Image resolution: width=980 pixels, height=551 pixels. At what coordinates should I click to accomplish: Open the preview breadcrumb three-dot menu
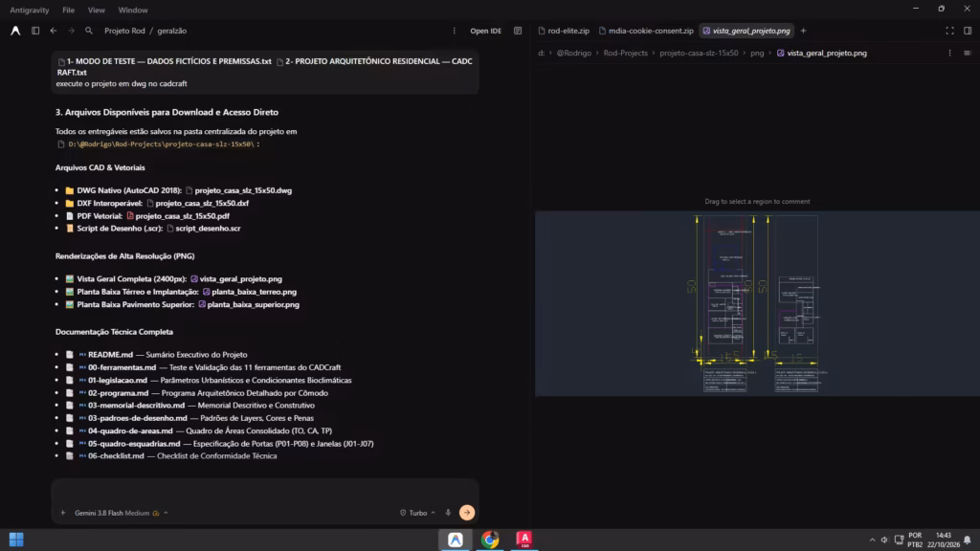(x=950, y=54)
